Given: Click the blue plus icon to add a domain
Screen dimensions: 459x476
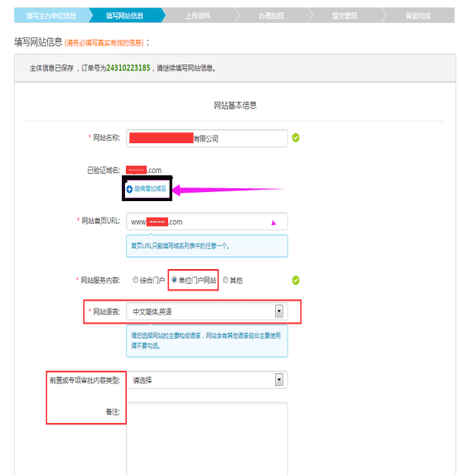Looking at the screenshot, I should pos(129,189).
